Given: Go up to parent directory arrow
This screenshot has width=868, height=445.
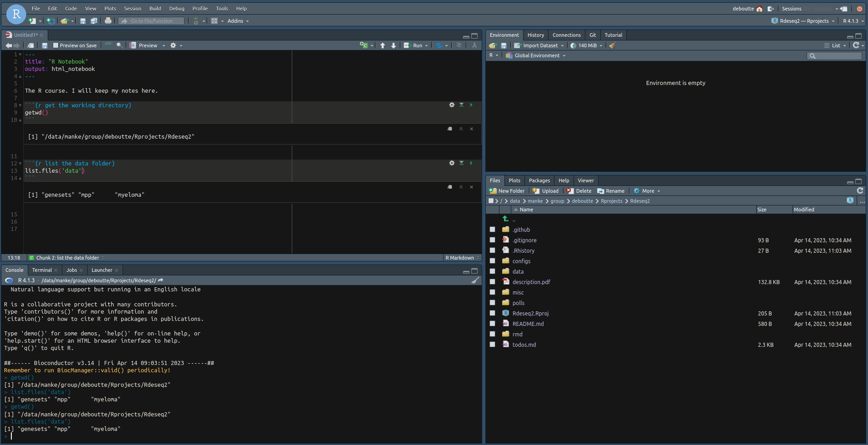Looking at the screenshot, I should [x=505, y=219].
